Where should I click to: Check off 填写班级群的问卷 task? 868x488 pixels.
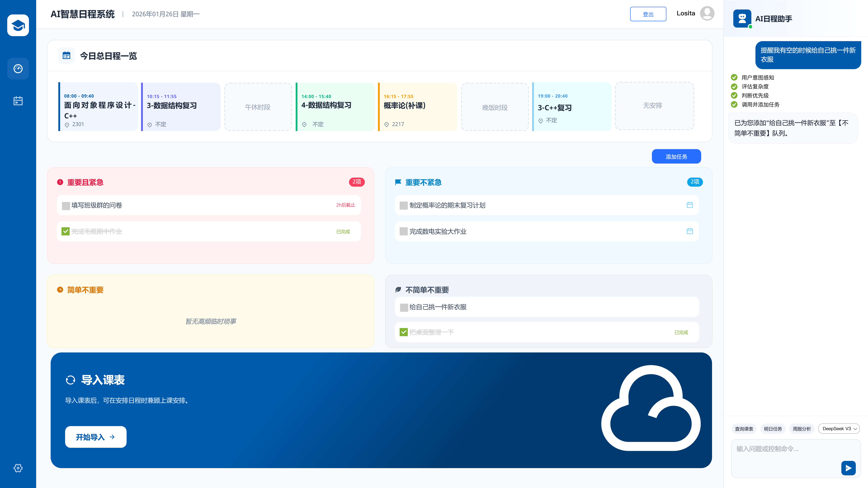[x=66, y=205]
